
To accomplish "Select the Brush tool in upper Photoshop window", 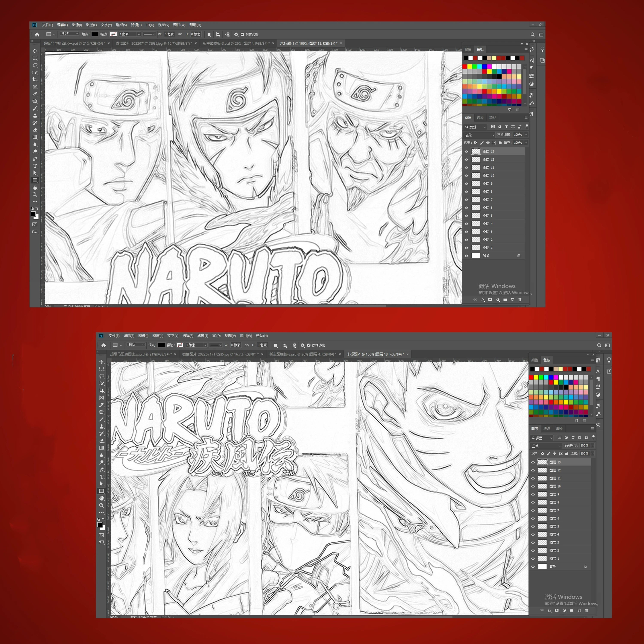I will pos(35,108).
